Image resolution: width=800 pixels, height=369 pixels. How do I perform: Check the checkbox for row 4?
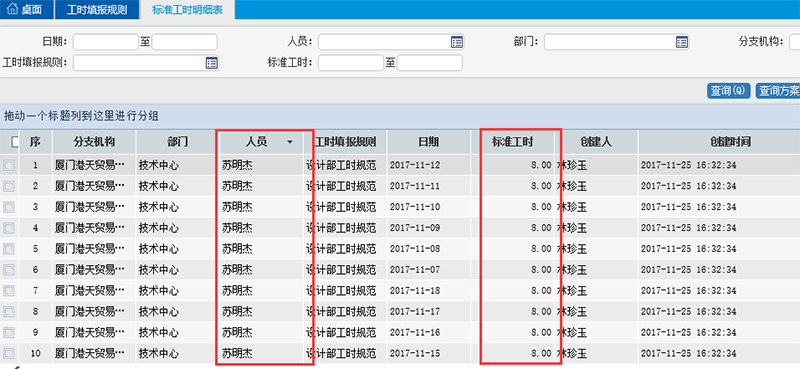point(9,228)
